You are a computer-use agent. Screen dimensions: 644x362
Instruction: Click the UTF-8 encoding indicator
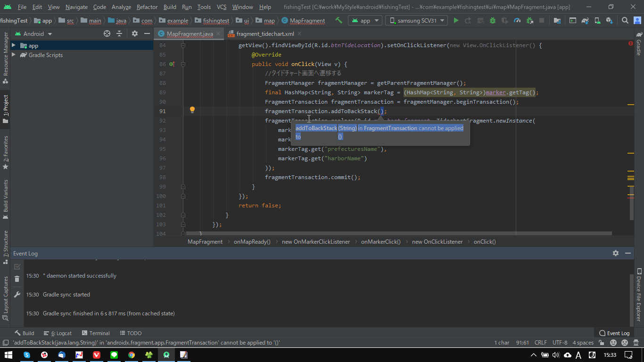[x=560, y=343]
